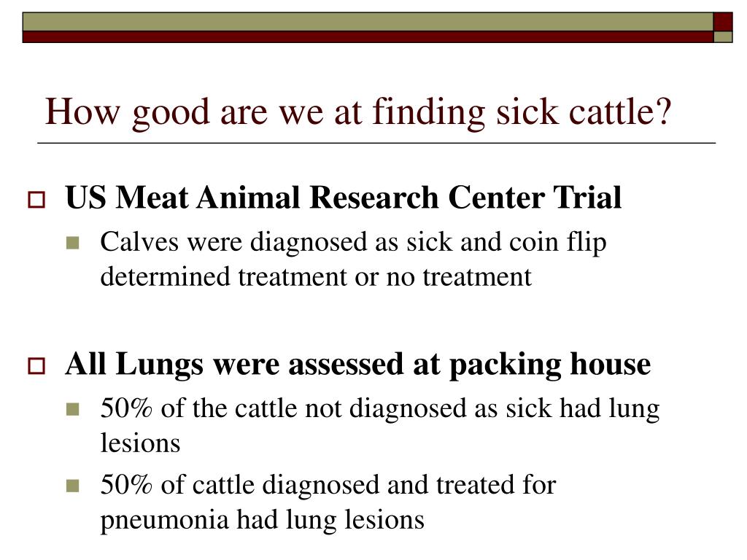Click the question mark ending the title
Viewport: 747px width, 560px height.
[663, 111]
